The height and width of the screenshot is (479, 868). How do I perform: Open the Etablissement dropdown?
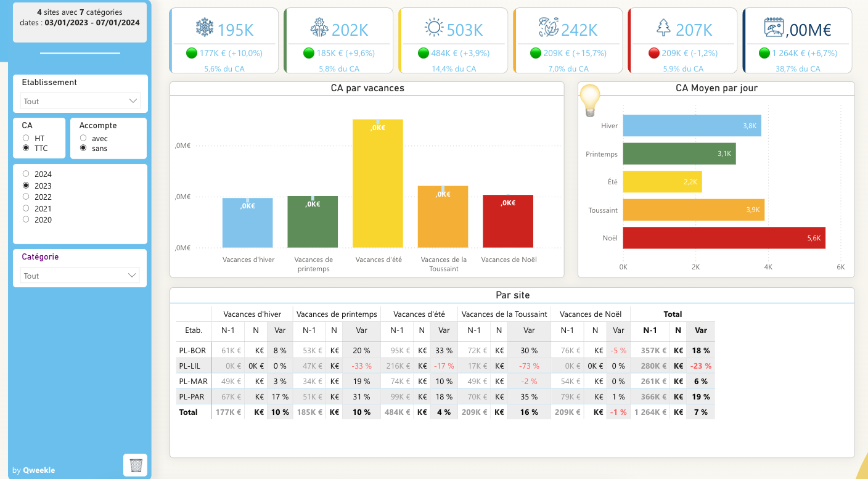[80, 101]
